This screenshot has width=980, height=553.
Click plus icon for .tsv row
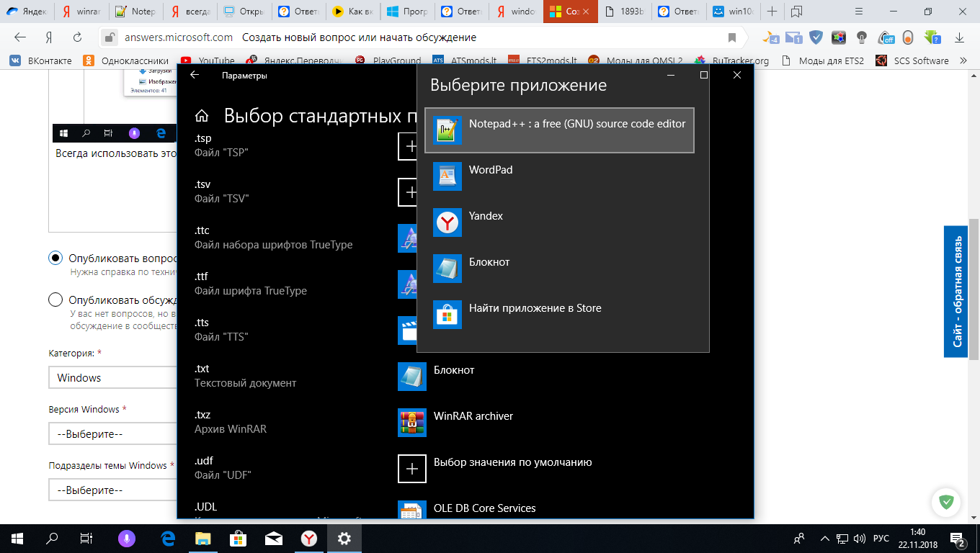click(x=407, y=192)
